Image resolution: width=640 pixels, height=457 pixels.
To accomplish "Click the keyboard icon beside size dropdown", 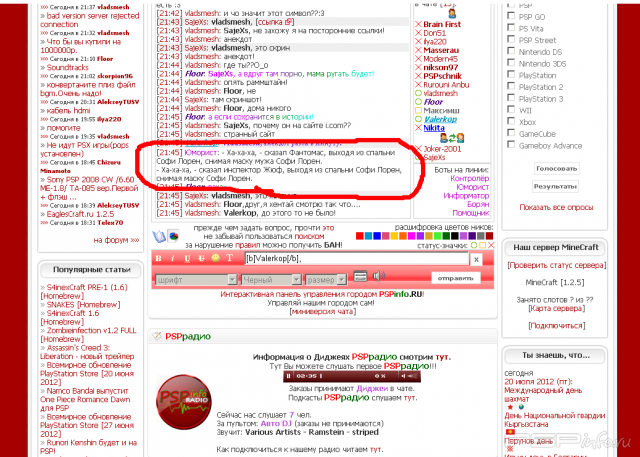I will tap(358, 278).
